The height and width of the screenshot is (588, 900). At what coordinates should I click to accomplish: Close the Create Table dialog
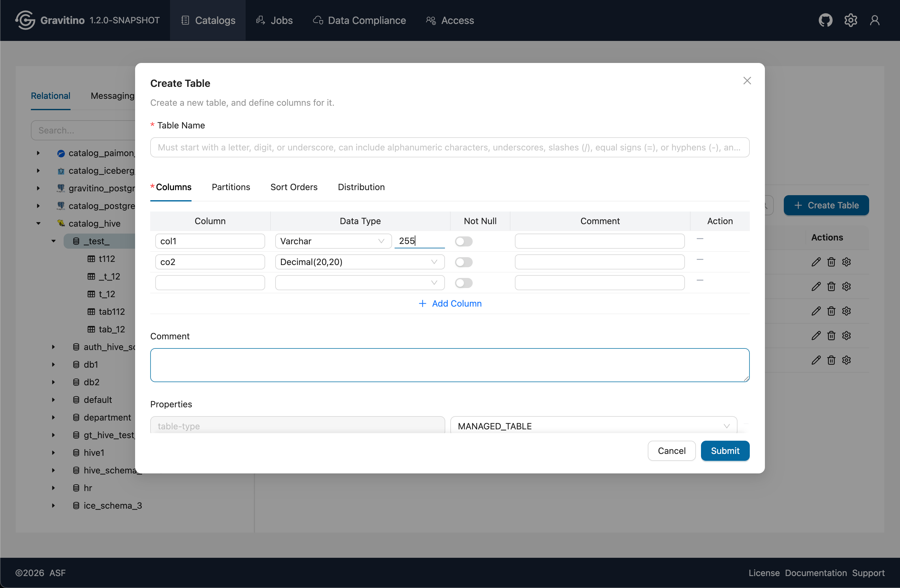point(747,81)
